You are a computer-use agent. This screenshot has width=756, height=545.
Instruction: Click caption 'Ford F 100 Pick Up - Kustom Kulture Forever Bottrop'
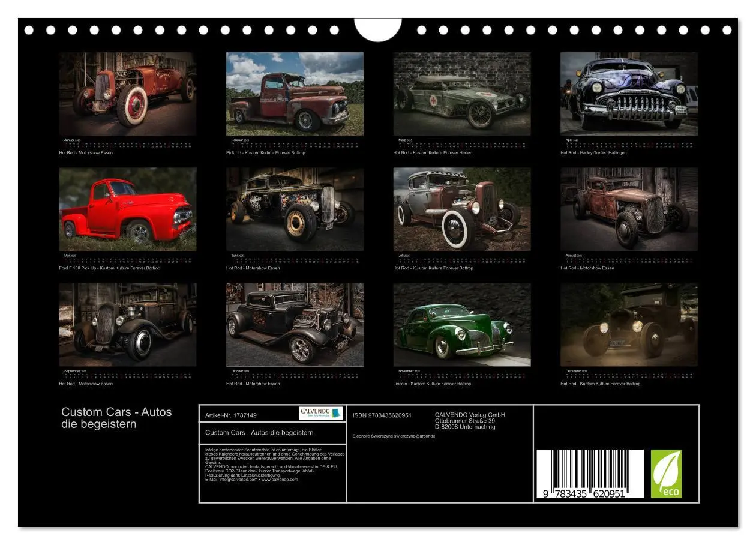point(109,268)
